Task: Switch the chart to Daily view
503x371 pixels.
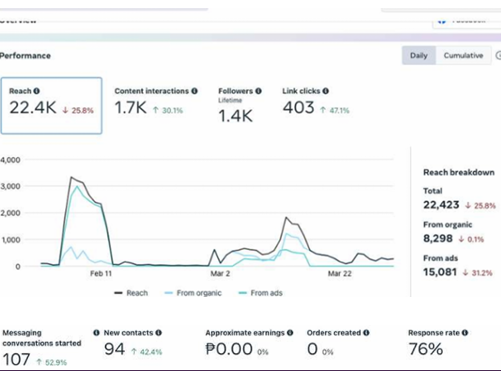Action: pyautogui.click(x=419, y=55)
